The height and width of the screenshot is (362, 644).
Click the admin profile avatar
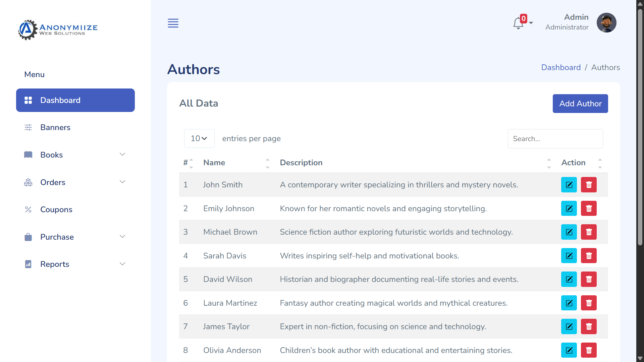tap(606, 23)
